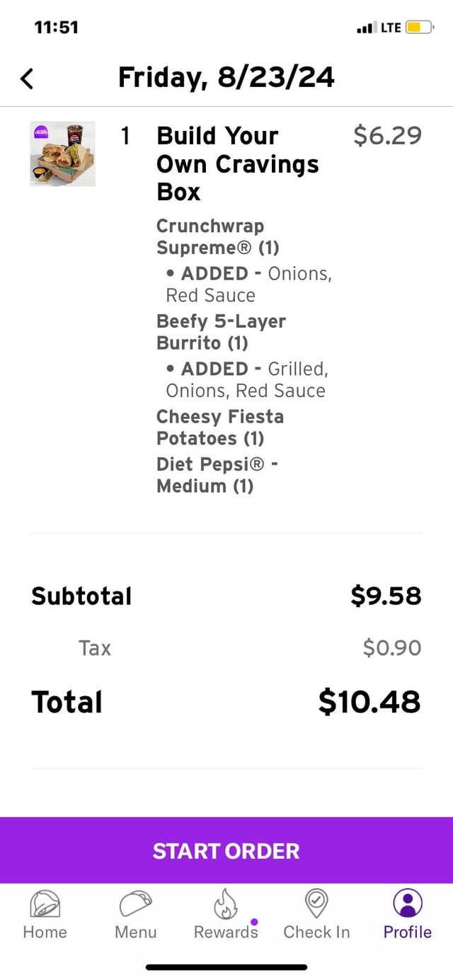Select the Crunchwrap Supreme item line

point(218,236)
